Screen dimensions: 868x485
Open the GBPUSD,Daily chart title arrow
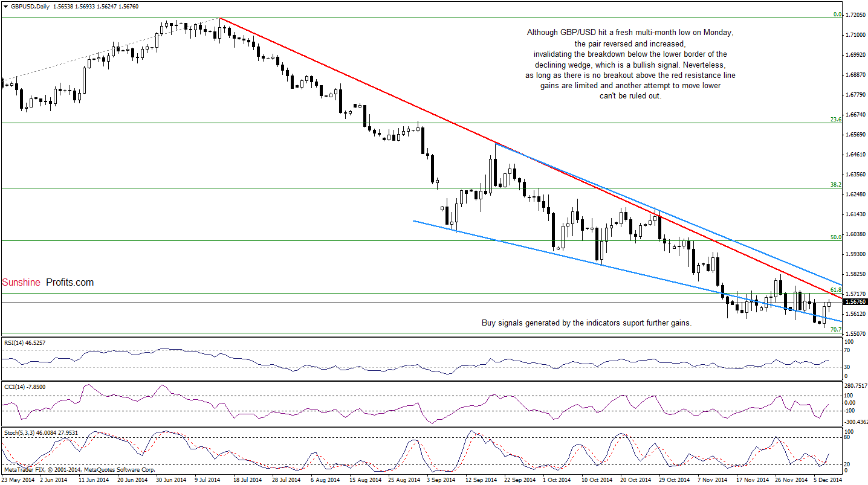5,6
